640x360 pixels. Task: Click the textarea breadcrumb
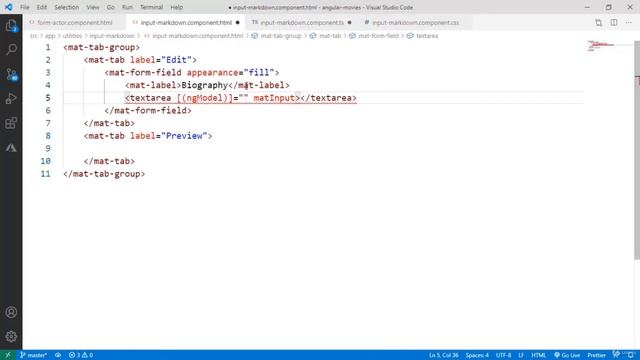[x=427, y=36]
